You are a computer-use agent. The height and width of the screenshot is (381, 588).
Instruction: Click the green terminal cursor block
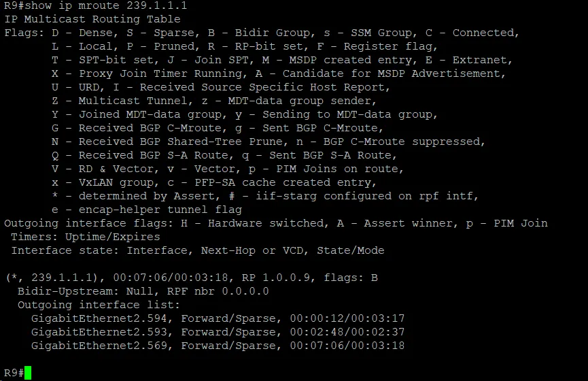28,373
